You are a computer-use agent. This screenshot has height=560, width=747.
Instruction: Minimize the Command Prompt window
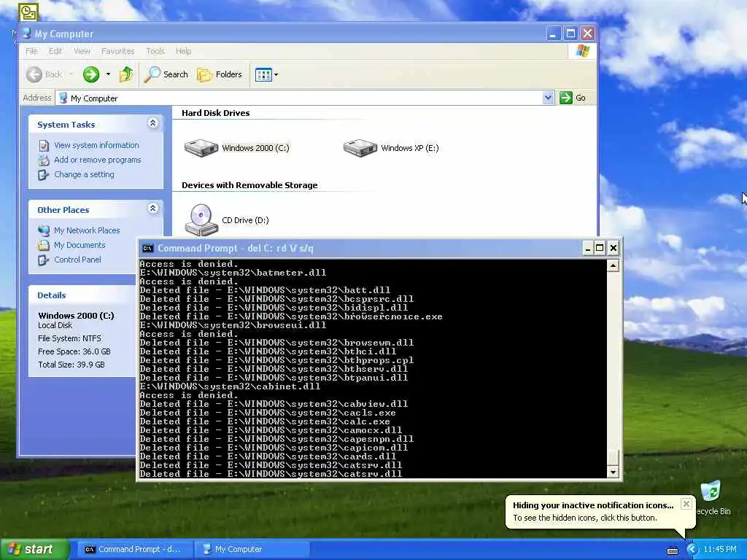pyautogui.click(x=588, y=248)
